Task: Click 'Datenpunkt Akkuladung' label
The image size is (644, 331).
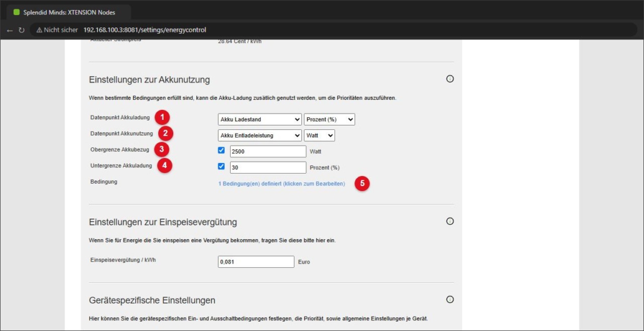Action: (120, 117)
